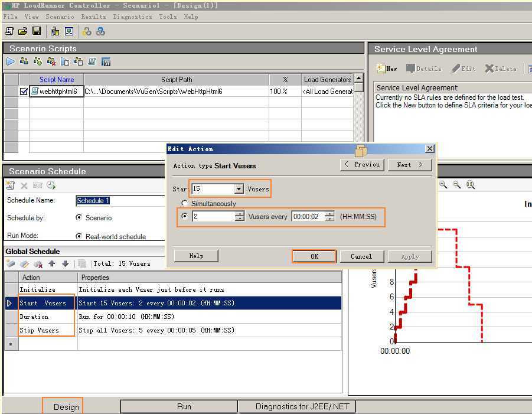
Task: Add a Vuser group with the green plus icon
Action: click(38, 61)
